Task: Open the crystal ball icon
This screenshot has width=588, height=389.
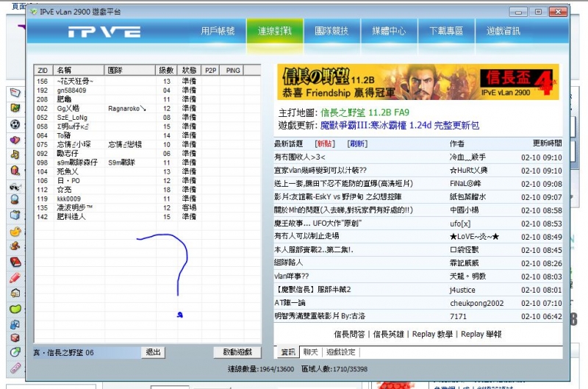Action: pyautogui.click(x=15, y=199)
